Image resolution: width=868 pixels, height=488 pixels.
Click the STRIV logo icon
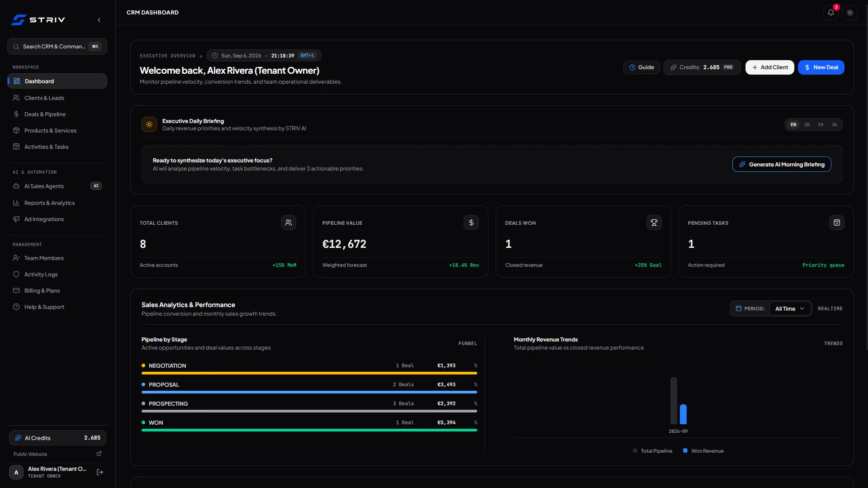[x=19, y=20]
